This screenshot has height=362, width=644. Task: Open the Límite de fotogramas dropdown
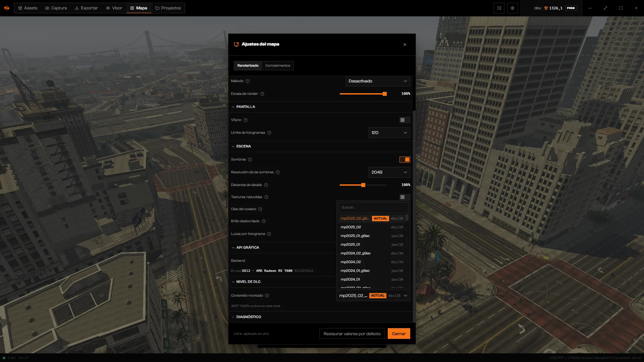pyautogui.click(x=389, y=133)
